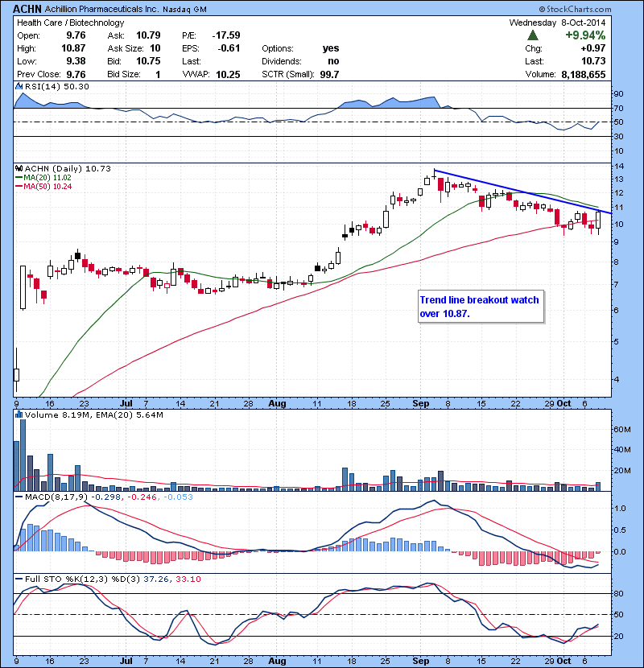The image size is (644, 668).
Task: Click the +9.94% percent change value
Action: [x=584, y=36]
